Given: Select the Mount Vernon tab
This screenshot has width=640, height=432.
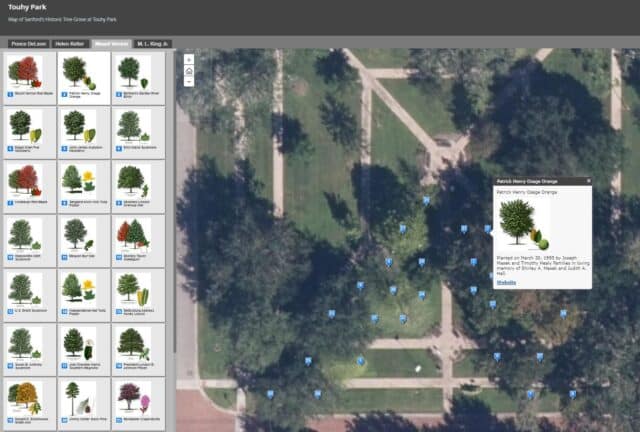Looking at the screenshot, I should coord(111,44).
